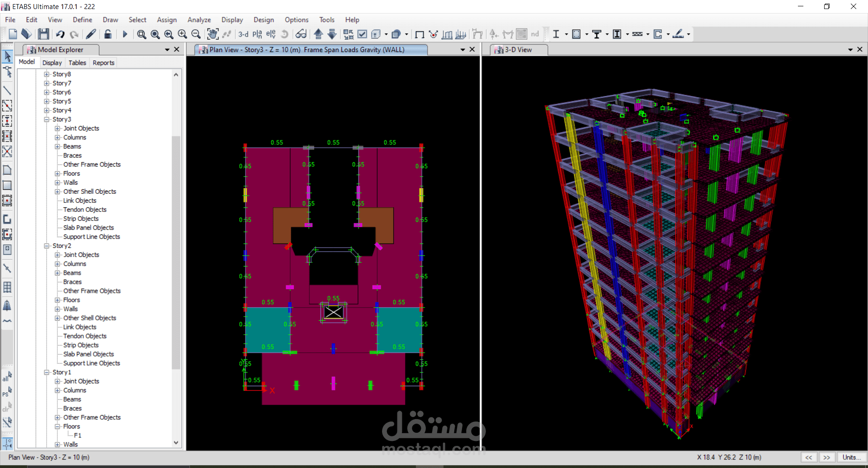Click Model Explorer scroll down arrow
The width and height of the screenshot is (868, 468).
[176, 443]
